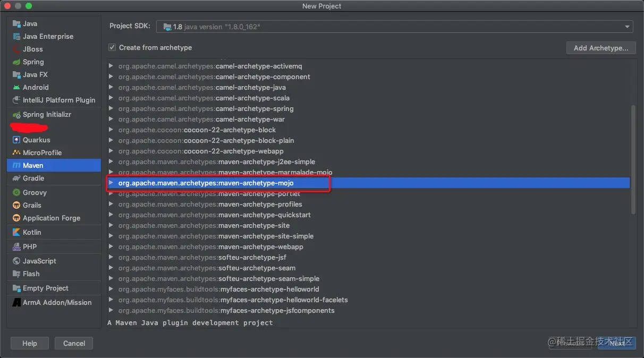Viewport: 644px width, 358px height.
Task: Click the Cancel button
Action: [x=74, y=343]
